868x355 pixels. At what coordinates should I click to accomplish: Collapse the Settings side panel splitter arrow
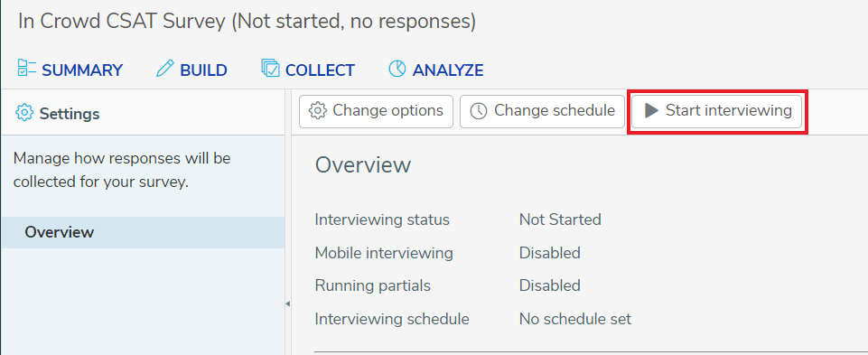click(x=287, y=304)
